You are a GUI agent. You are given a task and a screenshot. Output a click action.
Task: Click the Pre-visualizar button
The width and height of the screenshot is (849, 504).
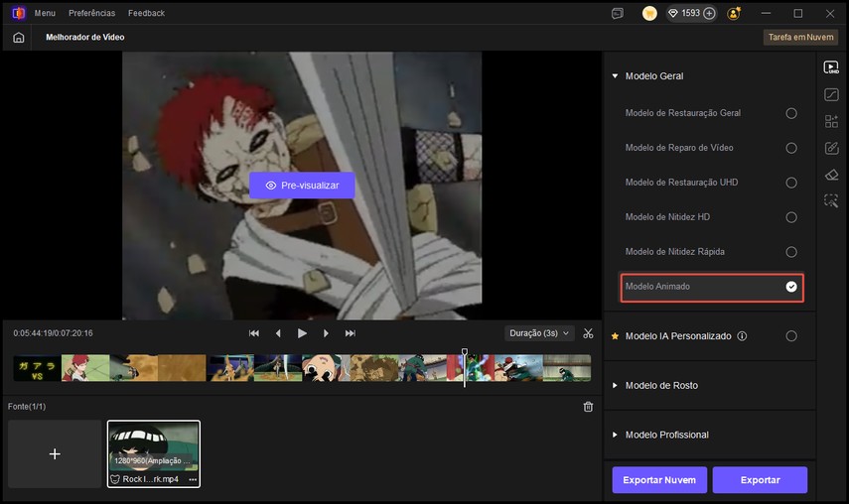[302, 185]
